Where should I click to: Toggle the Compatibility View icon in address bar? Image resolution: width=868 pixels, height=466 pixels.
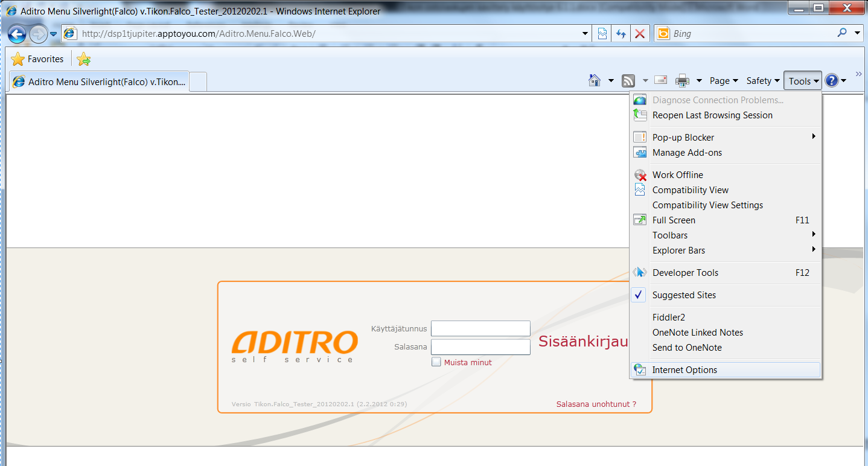pos(602,34)
